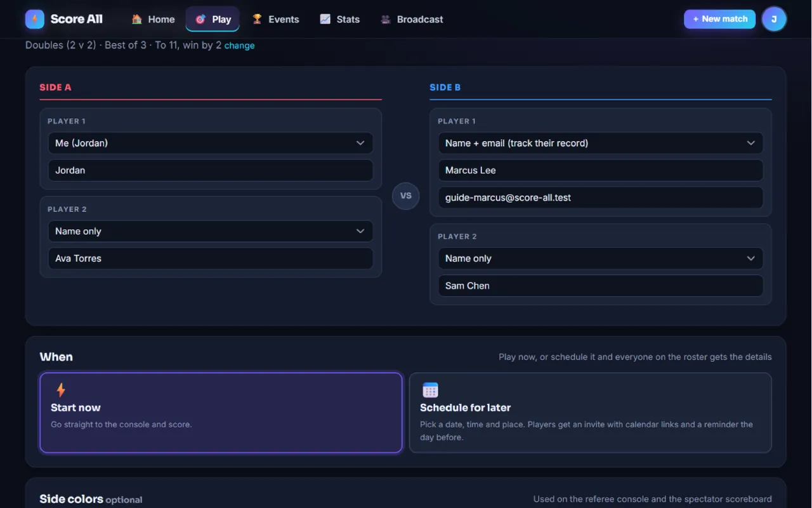Click the SIDE A heading

click(55, 88)
